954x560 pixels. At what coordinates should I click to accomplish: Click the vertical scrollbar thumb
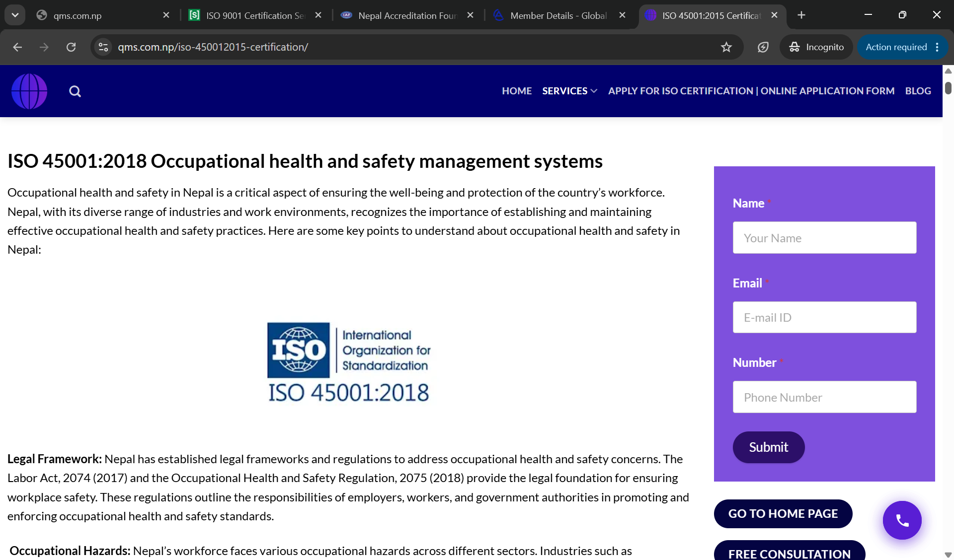point(948,88)
